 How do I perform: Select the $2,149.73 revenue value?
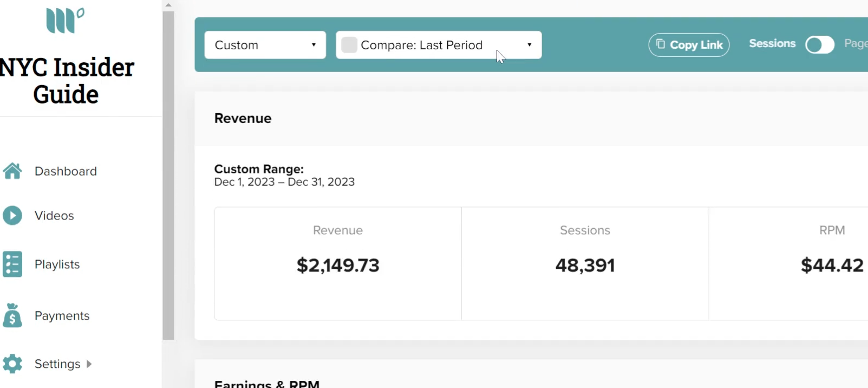338,265
